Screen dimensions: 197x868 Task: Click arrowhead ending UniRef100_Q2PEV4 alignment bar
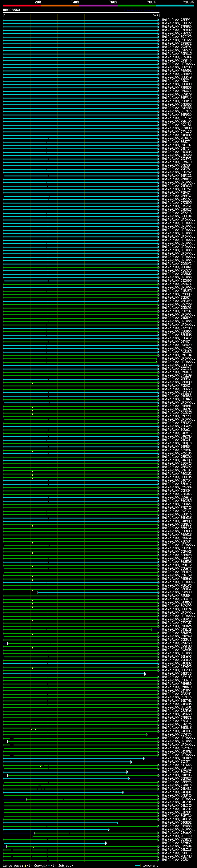[x=158, y=20]
